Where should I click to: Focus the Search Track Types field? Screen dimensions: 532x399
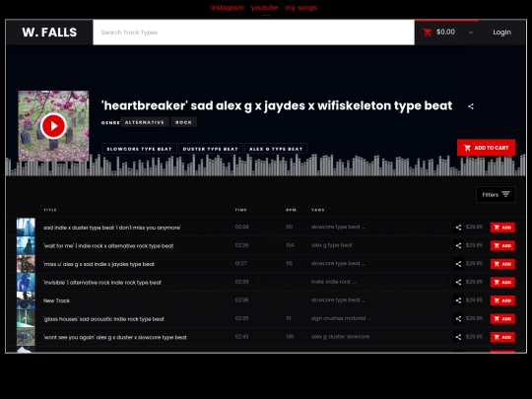click(x=253, y=33)
